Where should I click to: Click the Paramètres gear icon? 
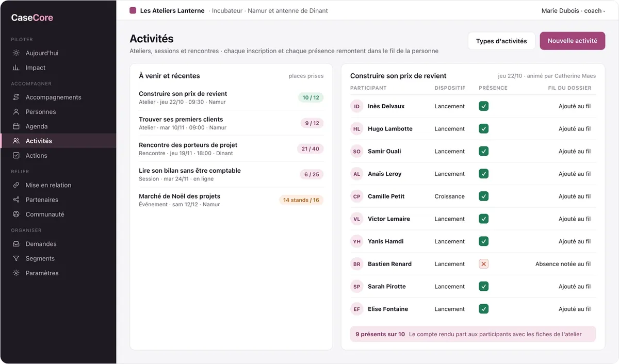coord(16,273)
